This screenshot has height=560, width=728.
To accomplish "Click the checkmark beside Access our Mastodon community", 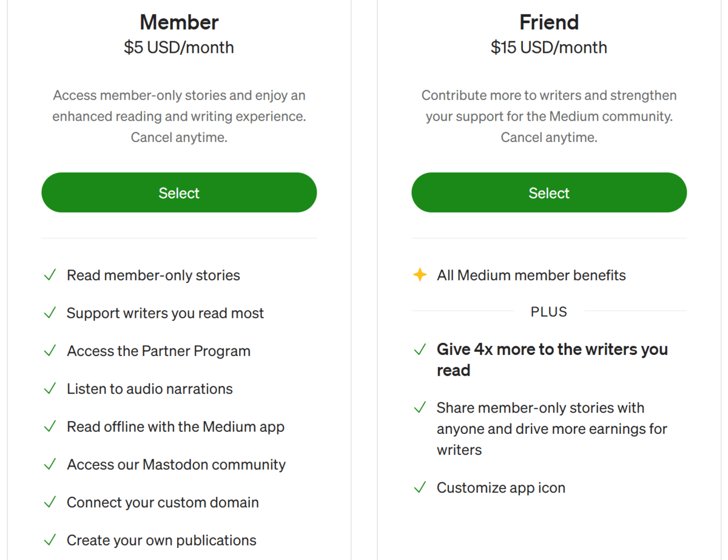I will (50, 464).
